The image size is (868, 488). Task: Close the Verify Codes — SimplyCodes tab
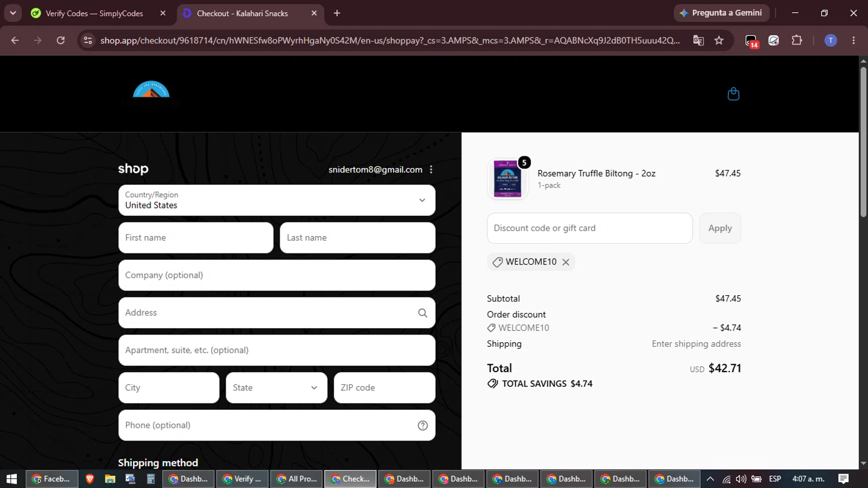(x=163, y=13)
